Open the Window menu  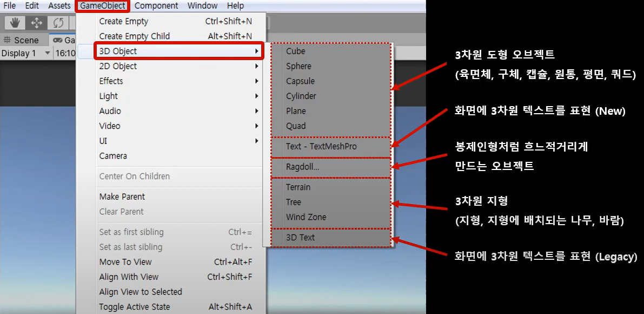[202, 6]
